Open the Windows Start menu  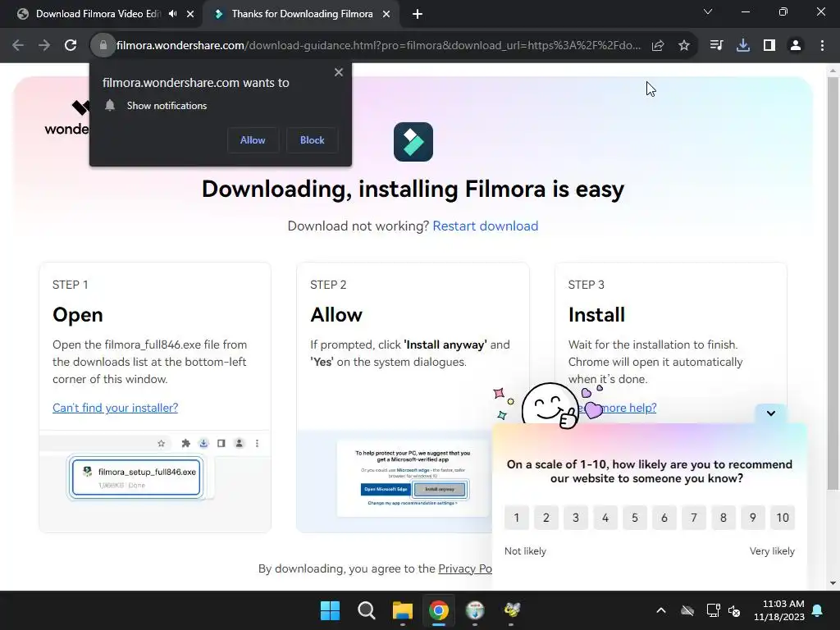click(x=330, y=610)
